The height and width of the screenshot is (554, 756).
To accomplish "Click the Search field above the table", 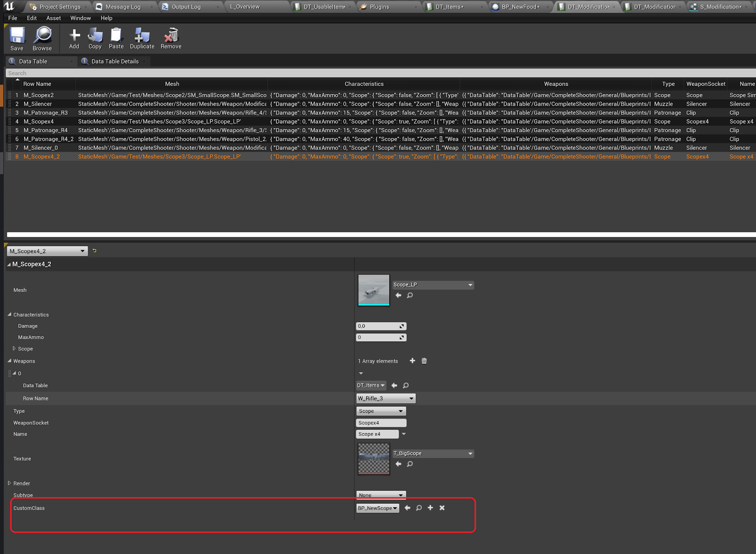I will pyautogui.click(x=380, y=73).
